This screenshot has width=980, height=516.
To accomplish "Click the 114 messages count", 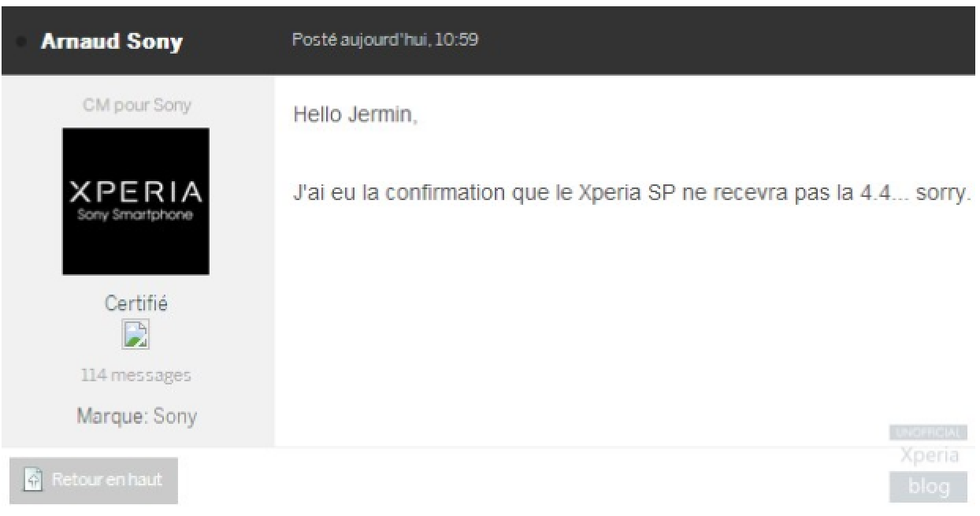I will pos(135,376).
